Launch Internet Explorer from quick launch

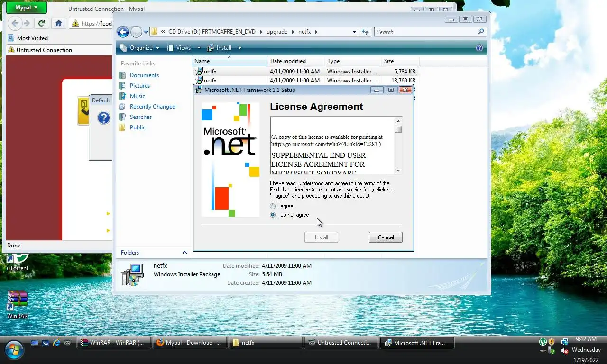coord(56,343)
